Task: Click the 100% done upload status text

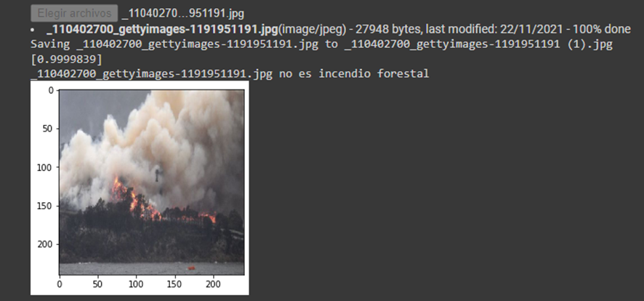Action: (602, 29)
